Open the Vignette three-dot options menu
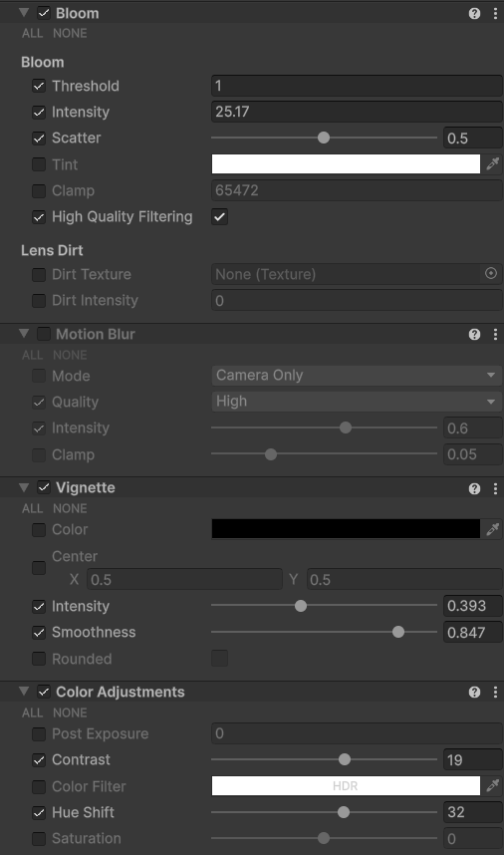Viewport: 504px width, 855px height. pos(495,488)
